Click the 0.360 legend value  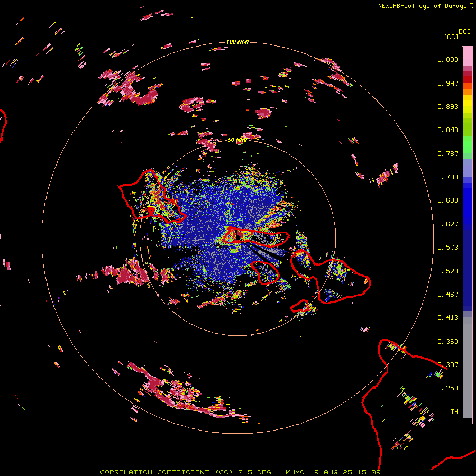click(x=448, y=342)
